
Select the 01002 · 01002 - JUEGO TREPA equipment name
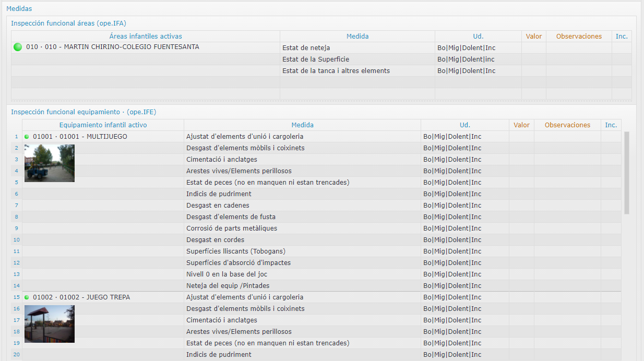point(81,297)
